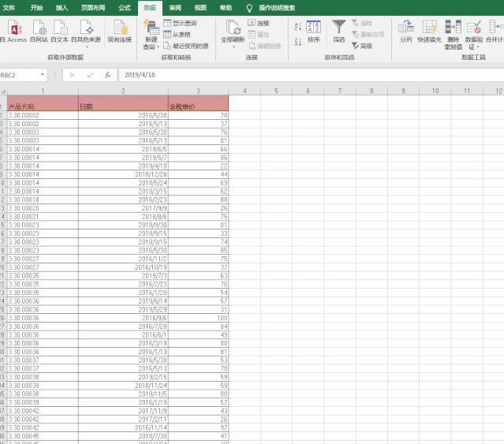Switch to the View (视图) tab

pos(200,8)
